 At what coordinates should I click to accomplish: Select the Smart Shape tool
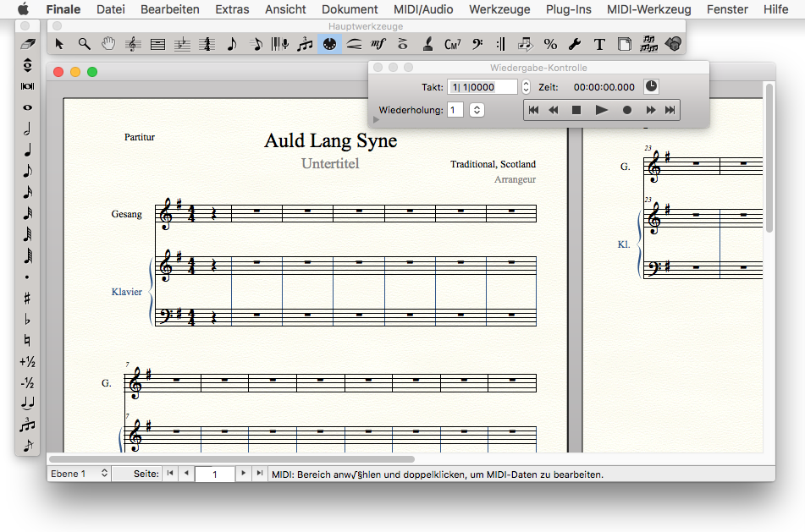(354, 44)
